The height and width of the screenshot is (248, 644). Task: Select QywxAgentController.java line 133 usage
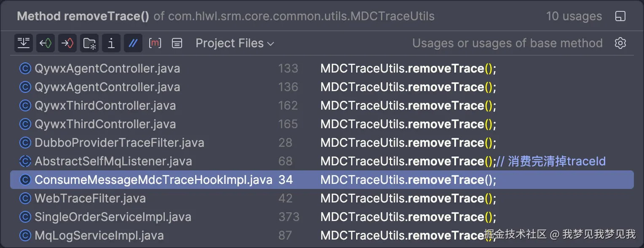(322, 68)
